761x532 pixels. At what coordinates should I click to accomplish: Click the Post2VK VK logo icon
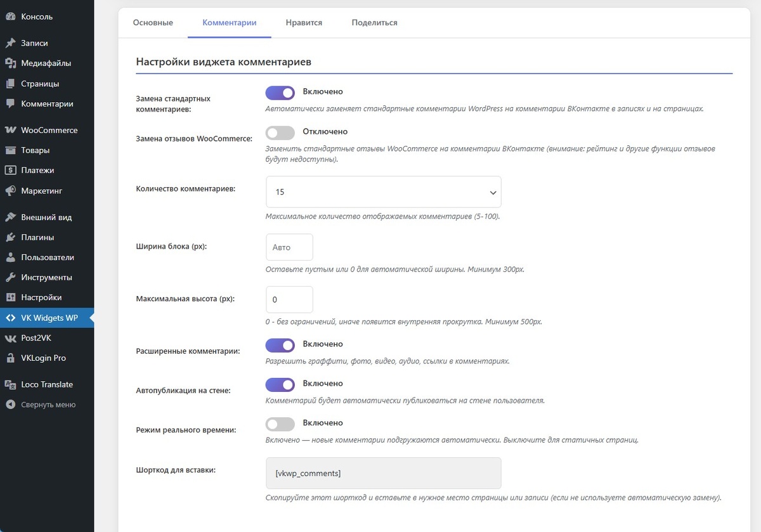tap(10, 338)
